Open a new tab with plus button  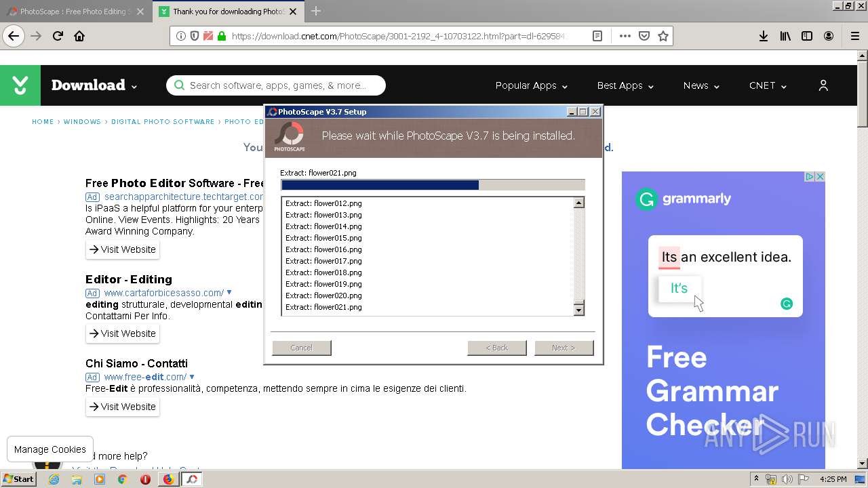tap(316, 11)
